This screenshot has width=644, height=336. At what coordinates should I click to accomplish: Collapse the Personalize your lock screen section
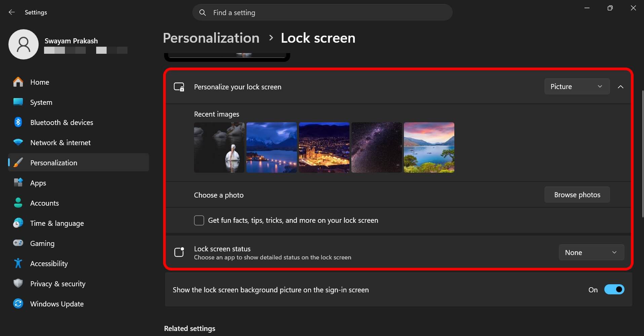(x=620, y=86)
